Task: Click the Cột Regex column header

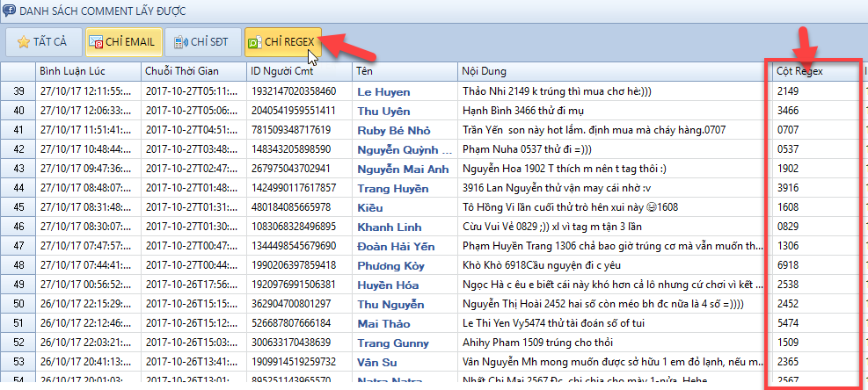Action: click(x=818, y=71)
